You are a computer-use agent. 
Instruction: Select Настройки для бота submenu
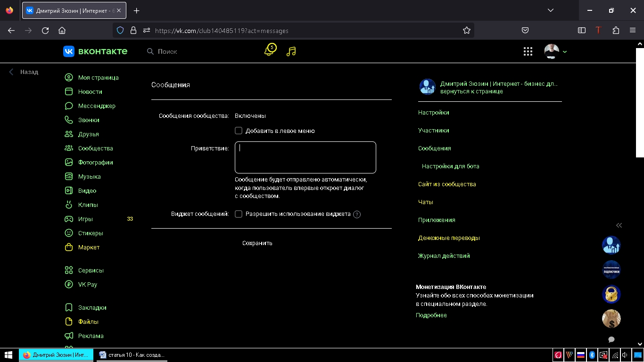click(x=451, y=166)
